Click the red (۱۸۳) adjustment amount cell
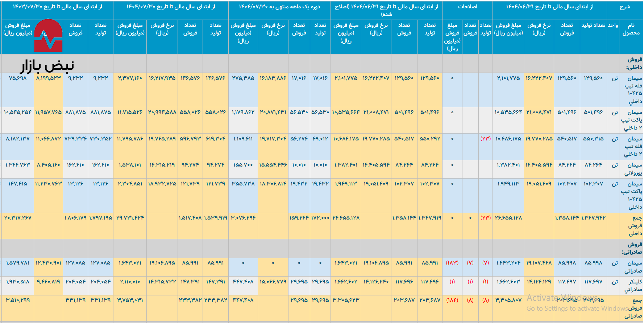 (x=452, y=263)
